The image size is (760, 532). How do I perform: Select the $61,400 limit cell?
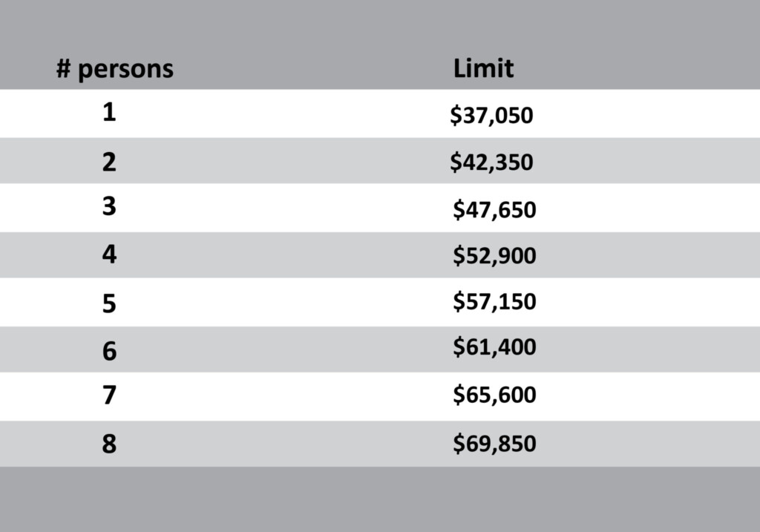494,347
